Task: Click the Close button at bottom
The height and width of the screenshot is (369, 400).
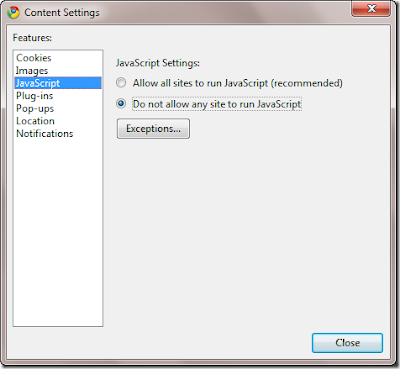Action: point(347,343)
